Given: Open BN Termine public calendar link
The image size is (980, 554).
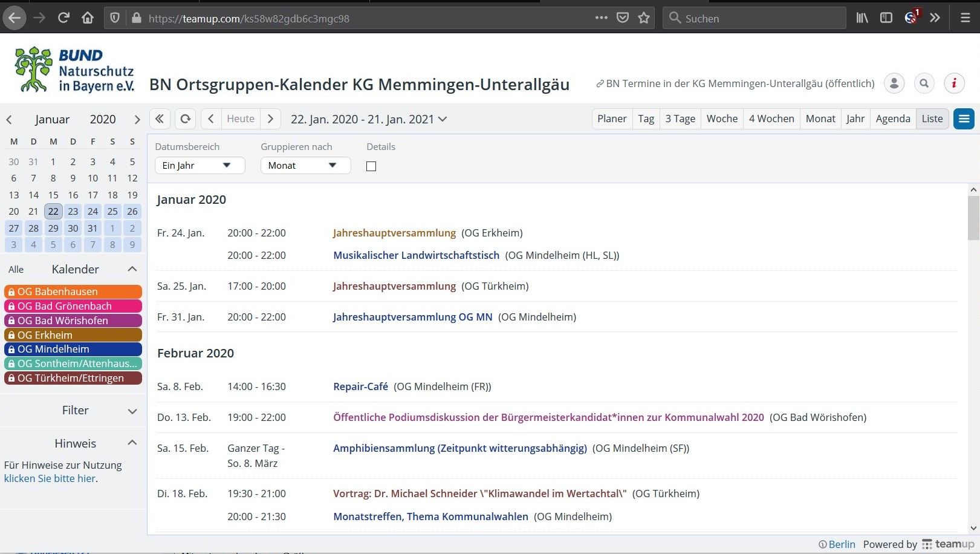Looking at the screenshot, I should click(735, 83).
